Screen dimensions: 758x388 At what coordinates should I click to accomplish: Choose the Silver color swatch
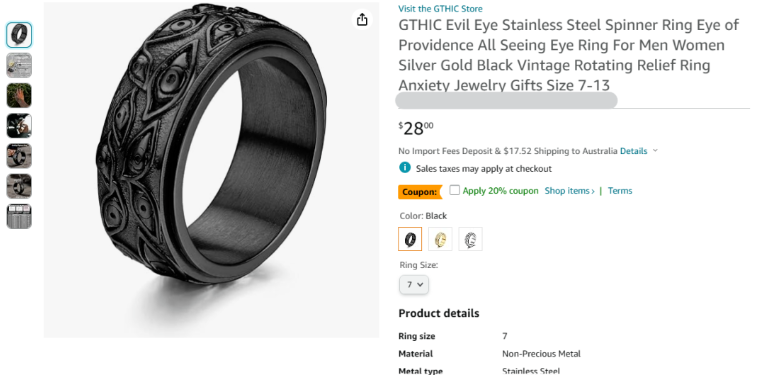click(x=470, y=239)
